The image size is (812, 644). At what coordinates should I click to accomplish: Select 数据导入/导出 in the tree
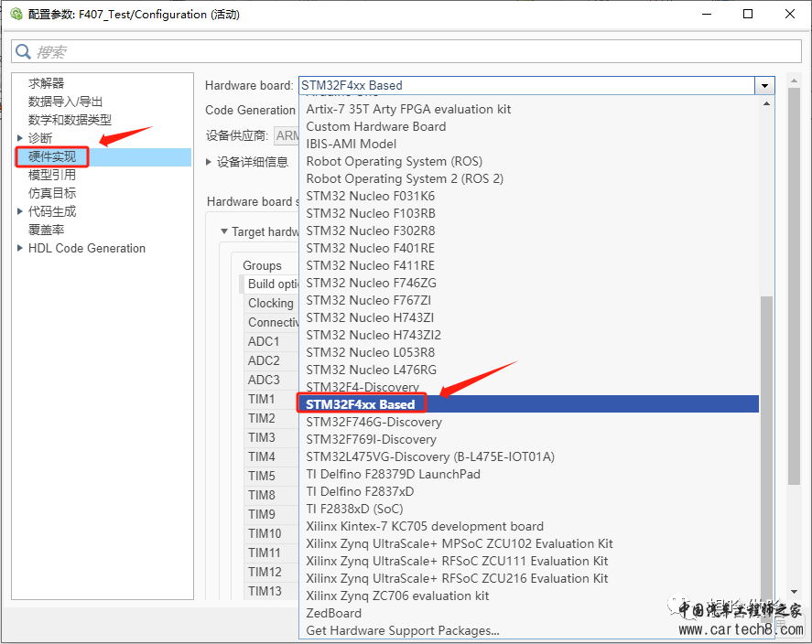point(65,102)
